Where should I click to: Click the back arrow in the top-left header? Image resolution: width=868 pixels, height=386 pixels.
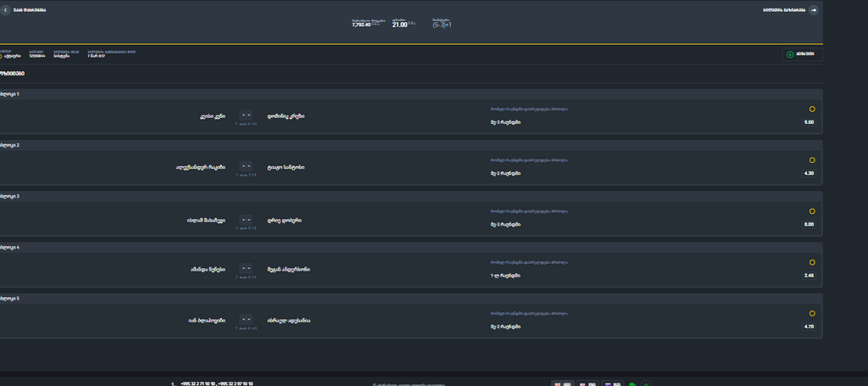point(7,10)
